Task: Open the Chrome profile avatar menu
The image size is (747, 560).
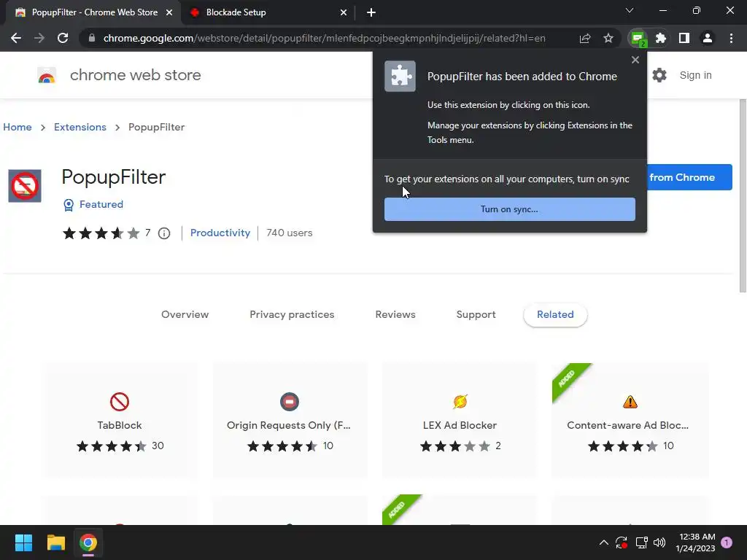Action: coord(708,38)
